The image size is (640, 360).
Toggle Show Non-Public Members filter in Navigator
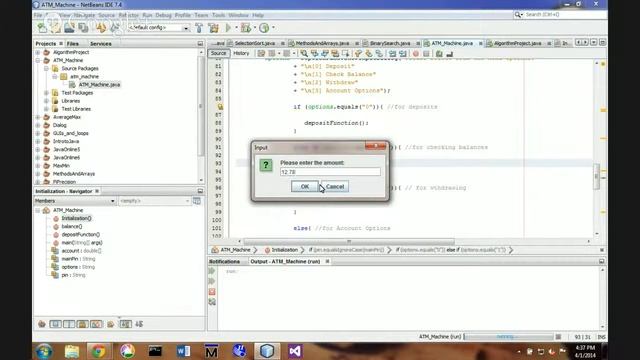pyautogui.click(x=82, y=324)
